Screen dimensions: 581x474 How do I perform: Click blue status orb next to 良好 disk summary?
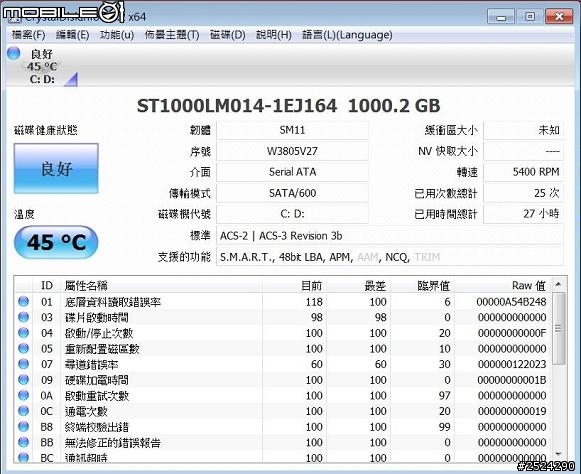pyautogui.click(x=14, y=53)
